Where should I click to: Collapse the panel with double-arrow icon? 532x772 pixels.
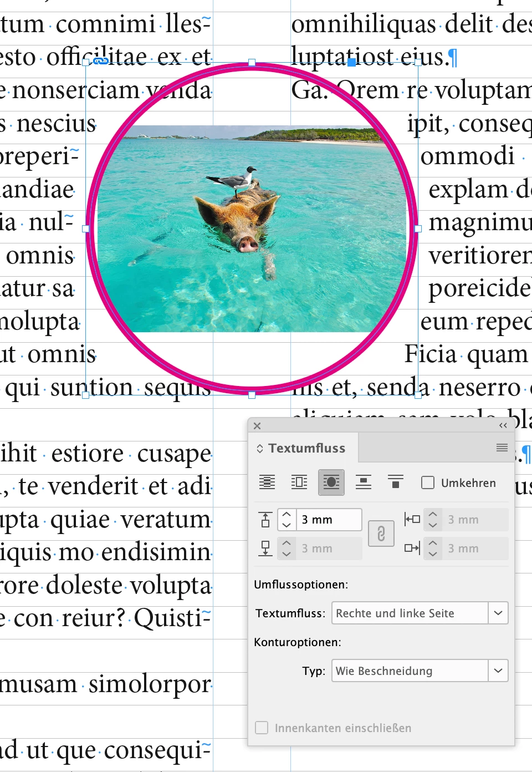(x=503, y=425)
